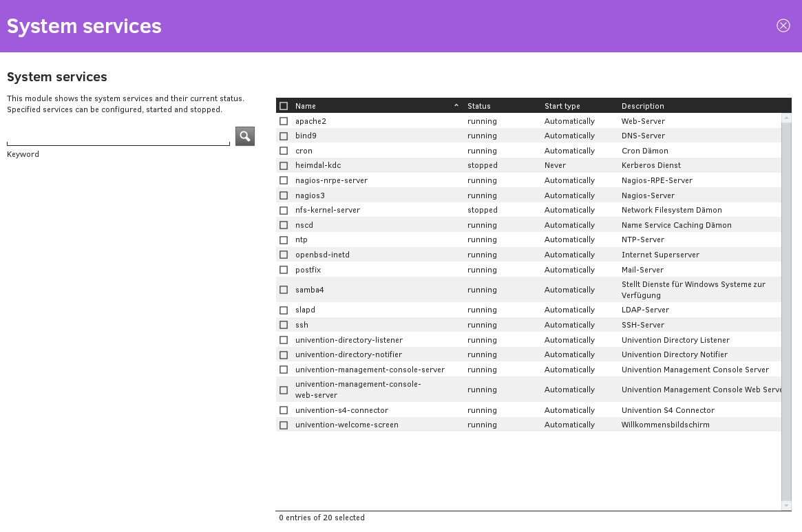Screen dimensions: 802x532
Task: Check the apache2 service checkbox
Action: point(284,121)
